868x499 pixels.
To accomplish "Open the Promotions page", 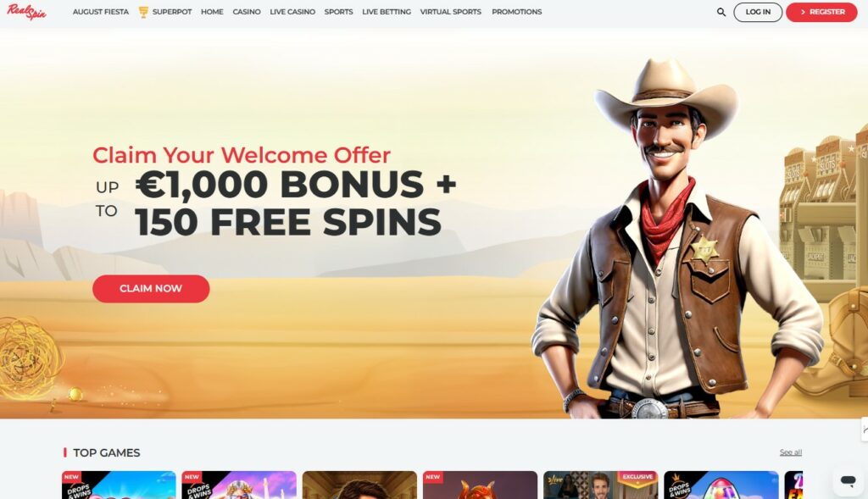I will 516,12.
